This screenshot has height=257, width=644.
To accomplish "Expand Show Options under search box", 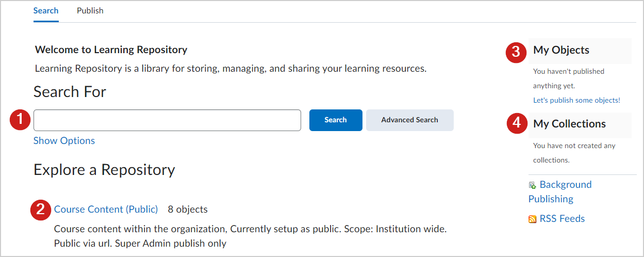I will [64, 141].
